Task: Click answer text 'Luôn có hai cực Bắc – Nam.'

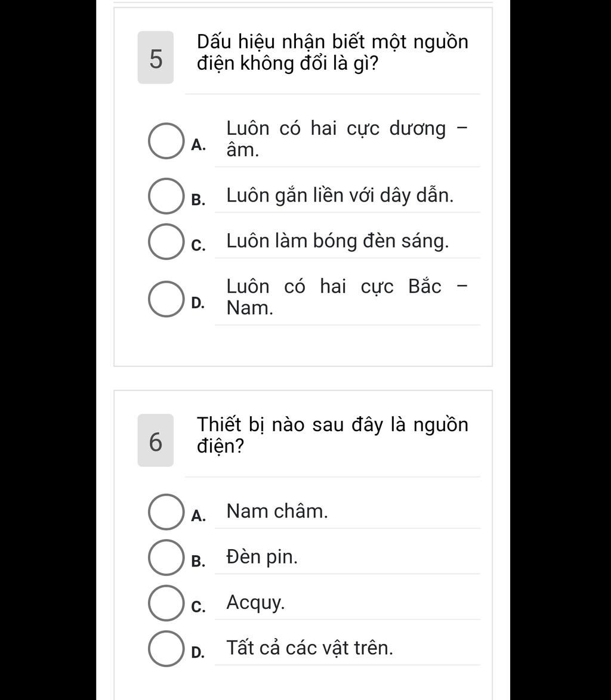Action: [x=347, y=298]
